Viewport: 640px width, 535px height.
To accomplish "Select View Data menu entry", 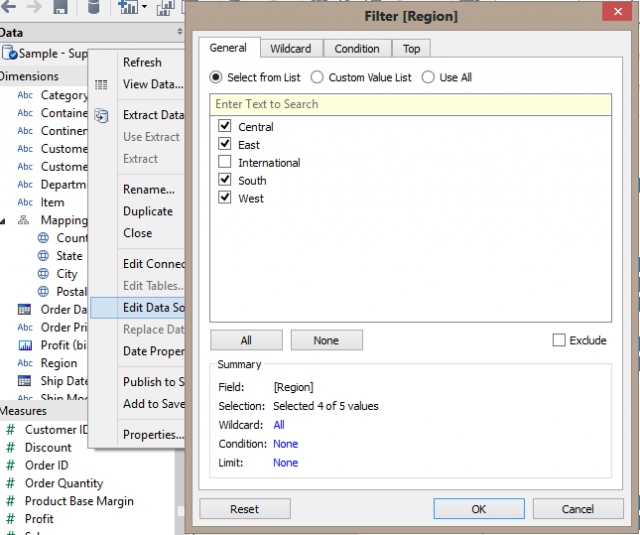I will point(153,84).
